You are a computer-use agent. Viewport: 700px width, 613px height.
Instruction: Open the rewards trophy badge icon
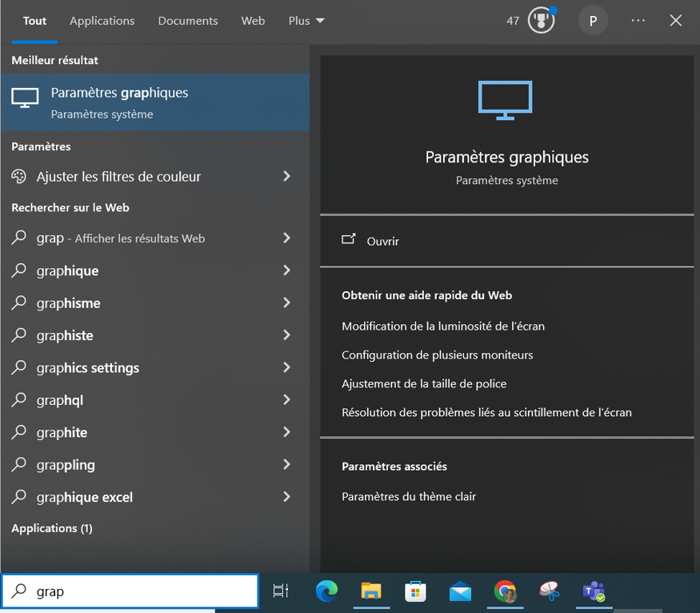pos(542,21)
